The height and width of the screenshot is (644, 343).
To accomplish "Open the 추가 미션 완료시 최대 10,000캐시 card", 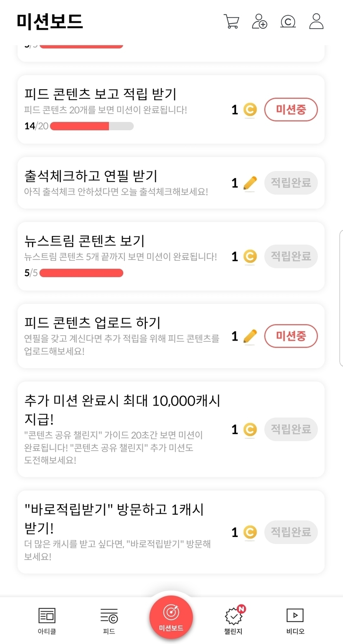I will 124,429.
